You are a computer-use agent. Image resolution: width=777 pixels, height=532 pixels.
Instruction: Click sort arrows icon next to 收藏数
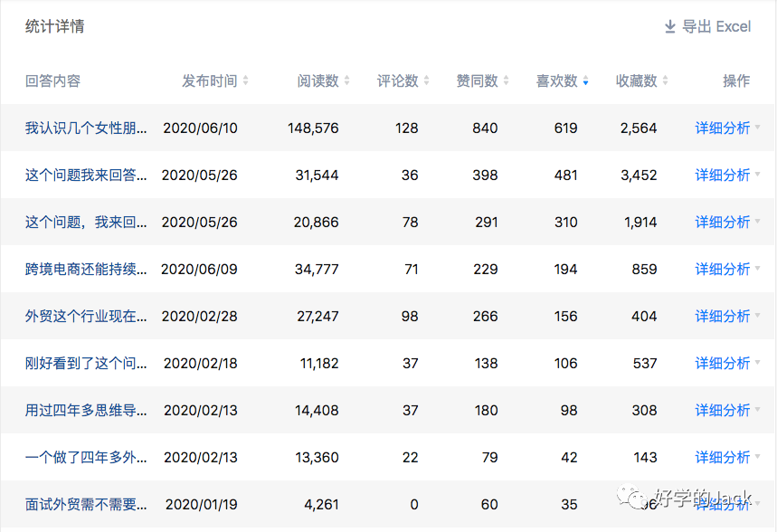pyautogui.click(x=665, y=81)
